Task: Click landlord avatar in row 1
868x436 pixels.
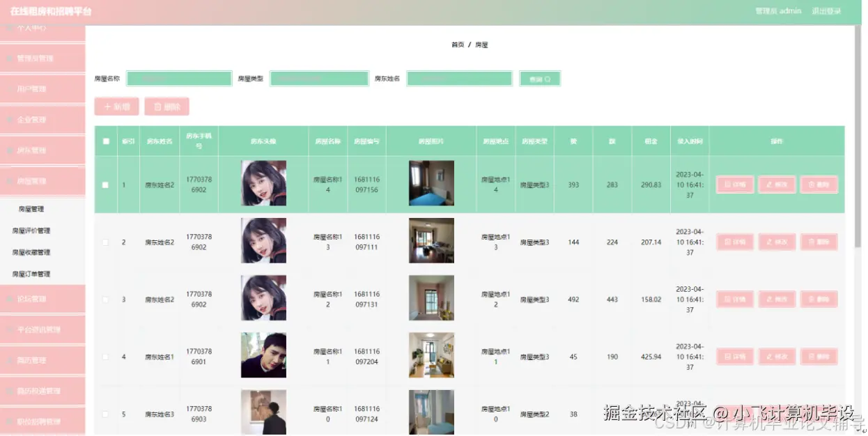Action: [x=263, y=183]
